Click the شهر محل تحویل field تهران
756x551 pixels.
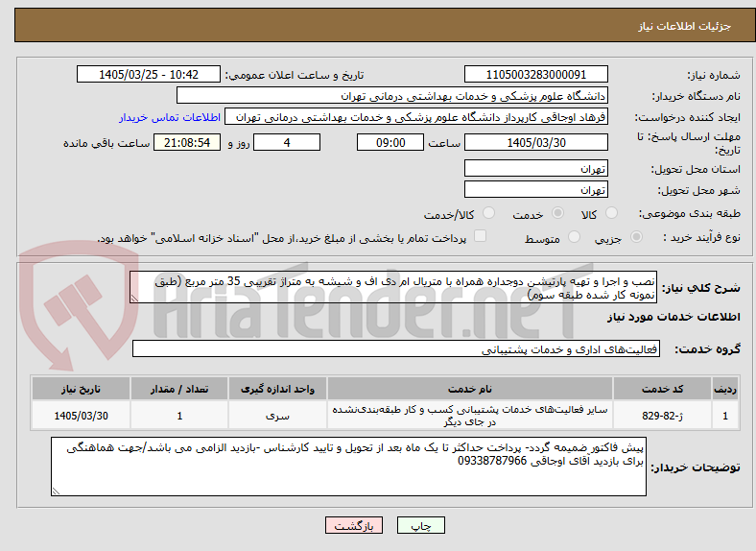click(535, 190)
